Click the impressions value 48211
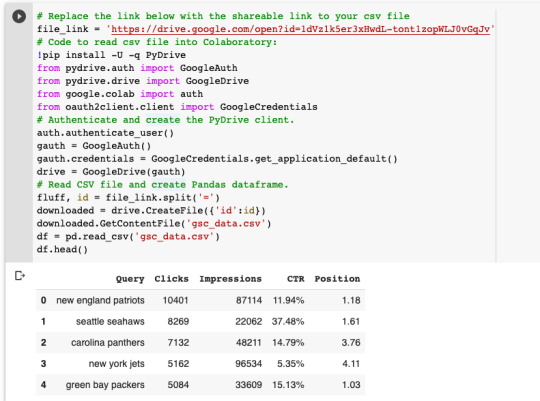This screenshot has width=540, height=401. click(249, 343)
